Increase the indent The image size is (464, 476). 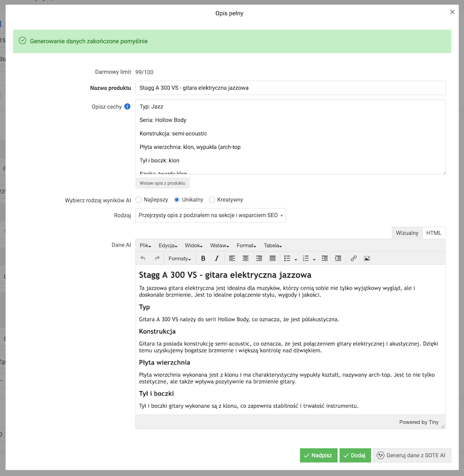click(x=338, y=258)
